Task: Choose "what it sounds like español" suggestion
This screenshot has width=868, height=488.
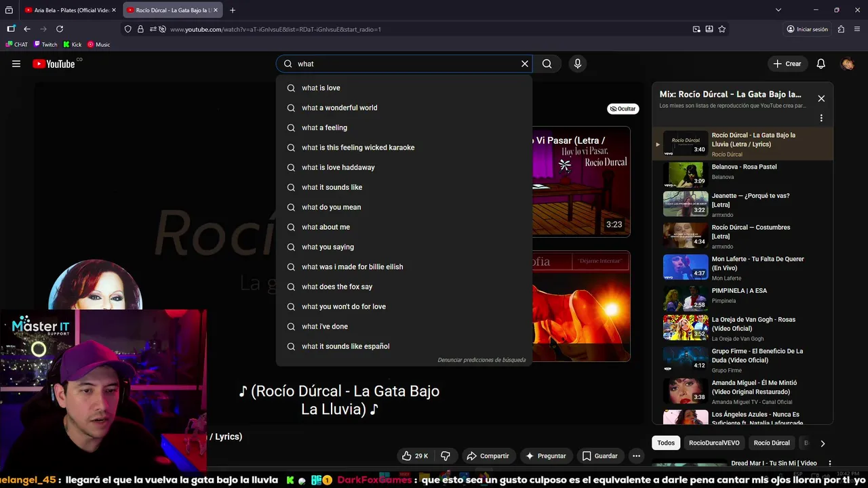Action: click(404, 346)
